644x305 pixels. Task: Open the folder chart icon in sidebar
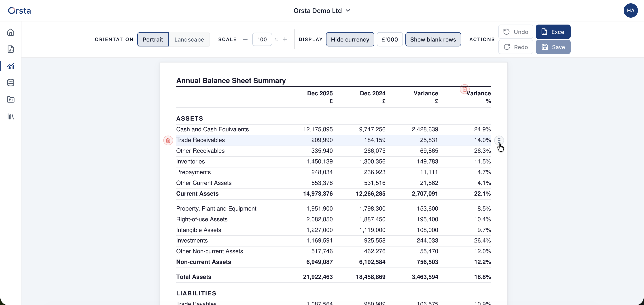coord(11,100)
